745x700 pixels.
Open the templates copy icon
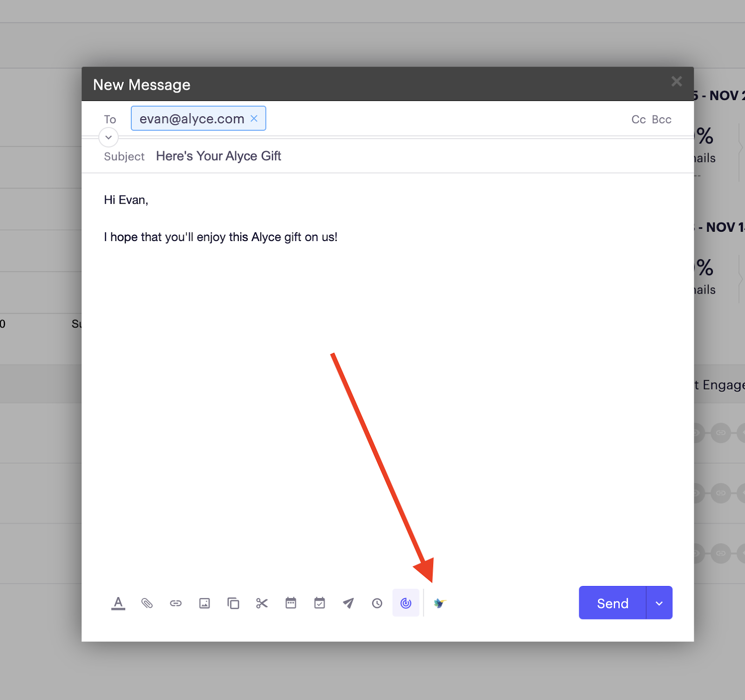[x=233, y=603]
